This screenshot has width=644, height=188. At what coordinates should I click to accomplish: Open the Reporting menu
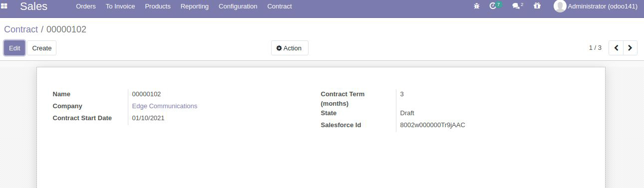195,6
